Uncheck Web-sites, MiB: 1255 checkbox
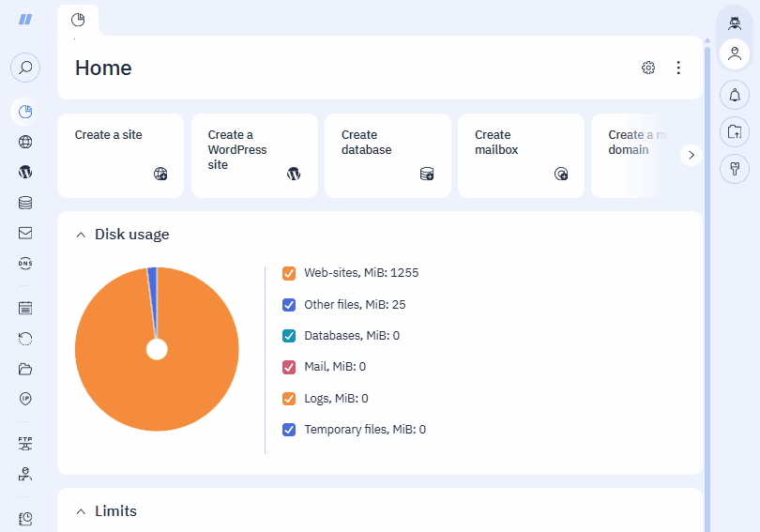760x532 pixels. tap(289, 273)
